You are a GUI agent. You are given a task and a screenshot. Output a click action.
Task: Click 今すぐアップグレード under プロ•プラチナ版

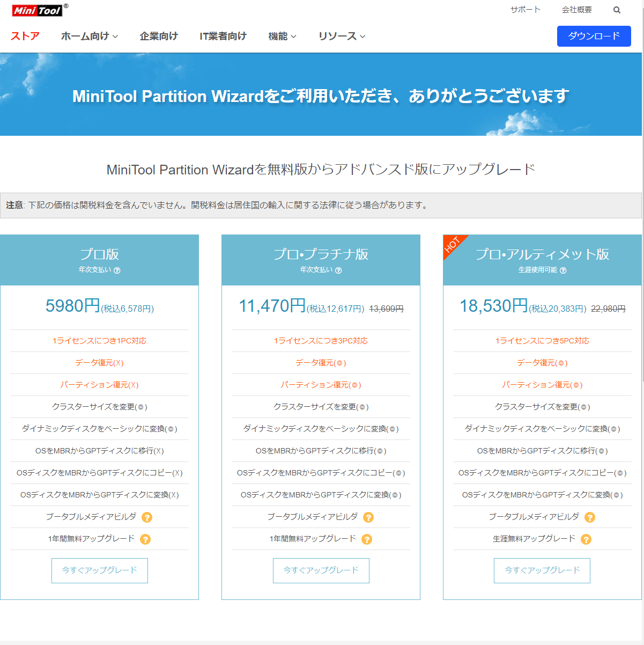pos(321,570)
